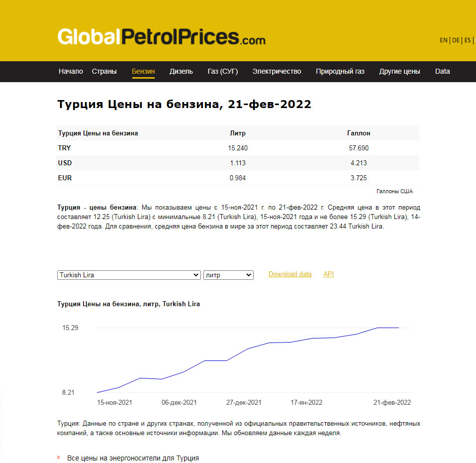Select USD per-gallon value 4.213
This screenshot has width=476, height=463.
click(359, 163)
